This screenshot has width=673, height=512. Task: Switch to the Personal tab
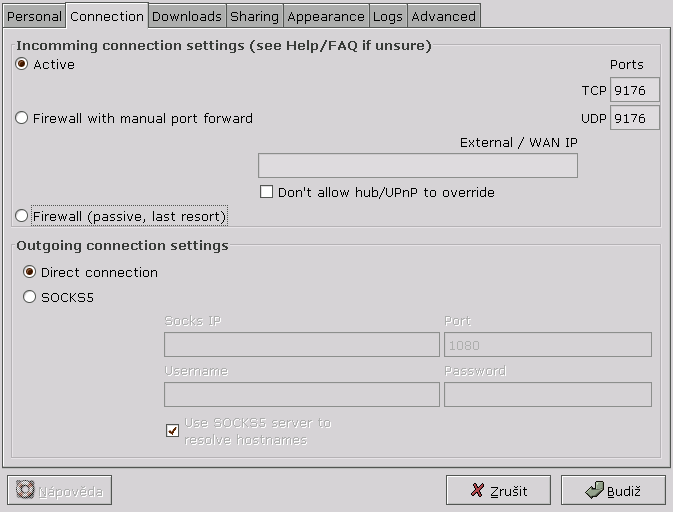pos(34,16)
